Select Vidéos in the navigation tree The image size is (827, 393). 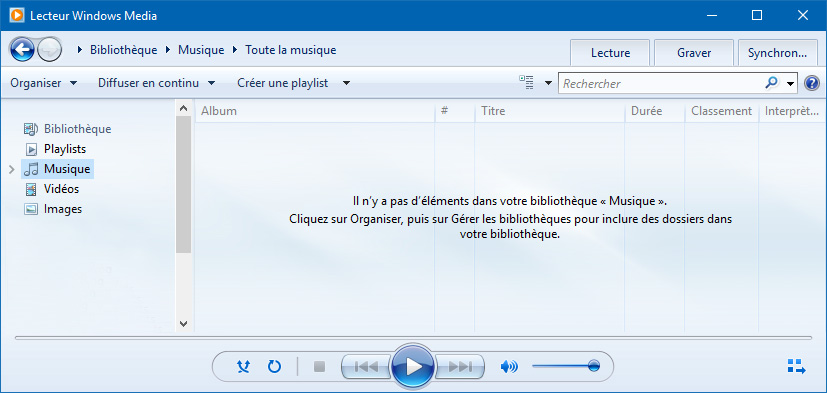click(61, 189)
